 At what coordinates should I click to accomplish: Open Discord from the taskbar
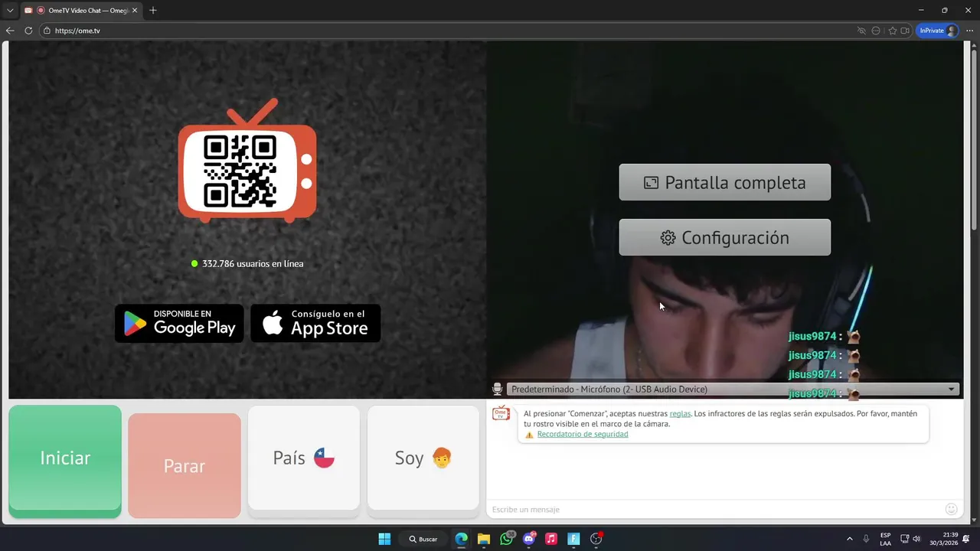[x=528, y=539]
